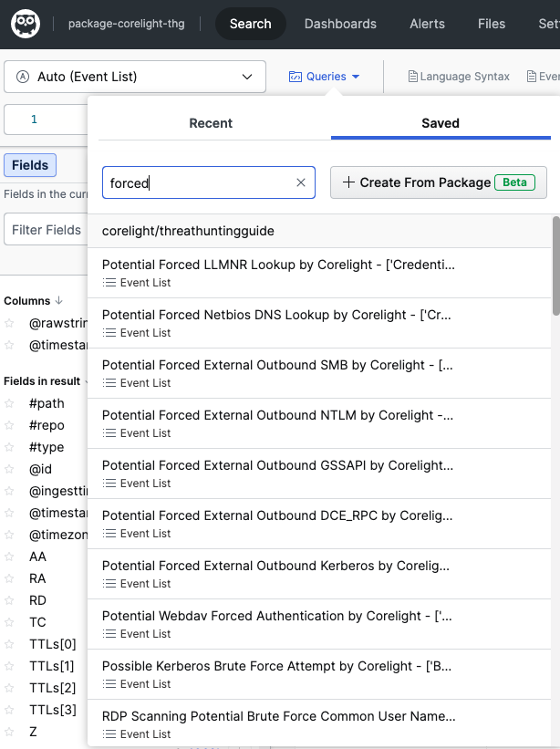This screenshot has height=749, width=560.
Task: Star the TTLs[0] field
Action: coord(9,644)
